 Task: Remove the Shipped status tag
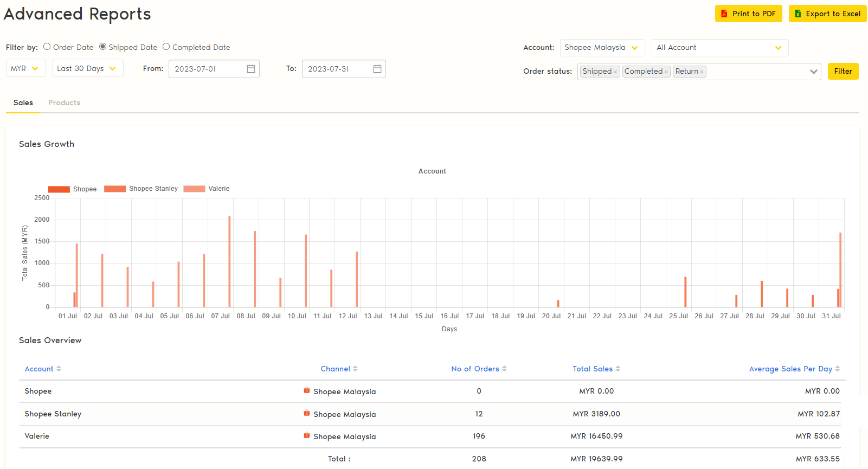click(615, 72)
